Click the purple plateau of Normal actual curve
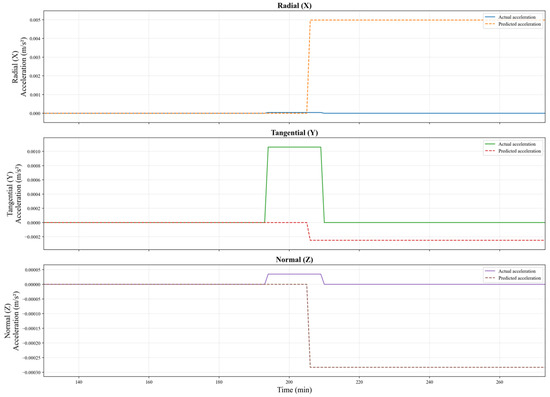Image resolution: width=550 pixels, height=397 pixels. pyautogui.click(x=294, y=274)
